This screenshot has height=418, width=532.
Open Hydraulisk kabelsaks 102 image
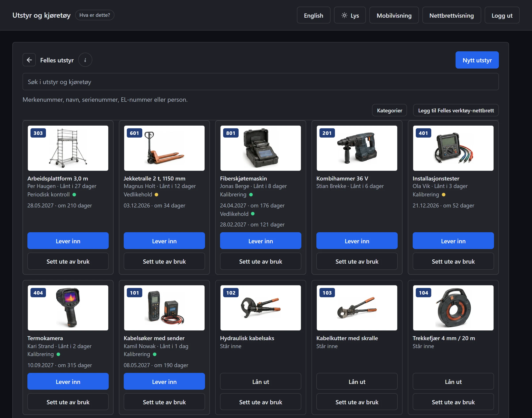coord(261,308)
